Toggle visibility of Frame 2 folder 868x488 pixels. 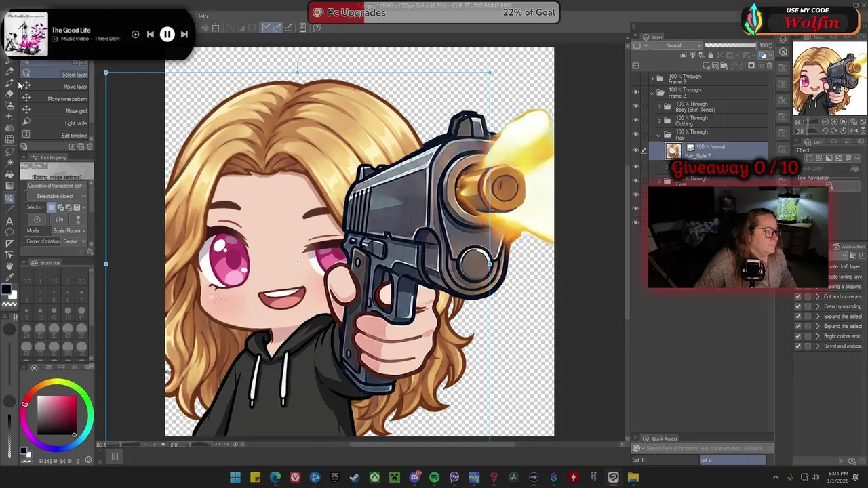[x=635, y=92]
